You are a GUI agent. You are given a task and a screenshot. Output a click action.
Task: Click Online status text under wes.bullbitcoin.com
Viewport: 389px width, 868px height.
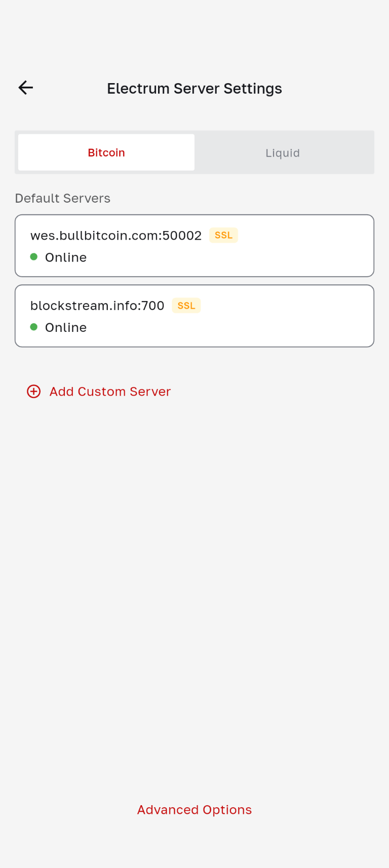point(66,257)
